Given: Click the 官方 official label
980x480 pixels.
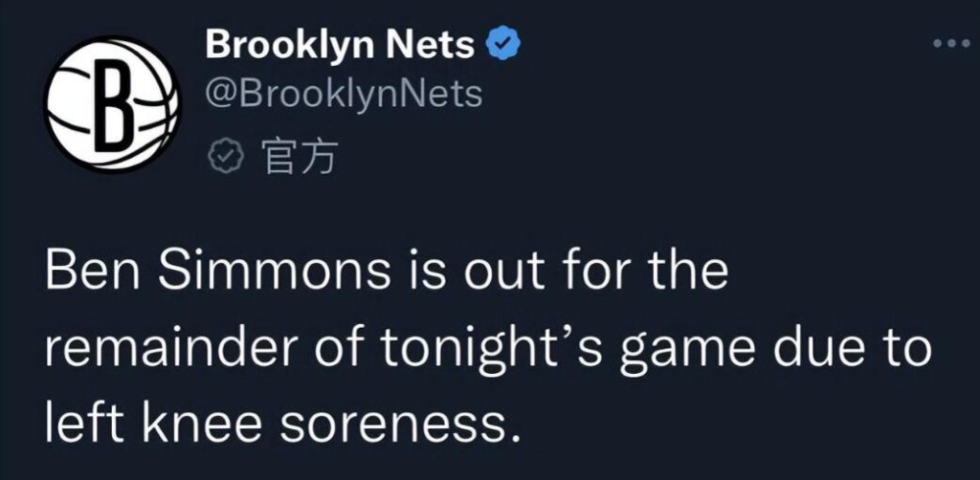Looking at the screenshot, I should (298, 156).
